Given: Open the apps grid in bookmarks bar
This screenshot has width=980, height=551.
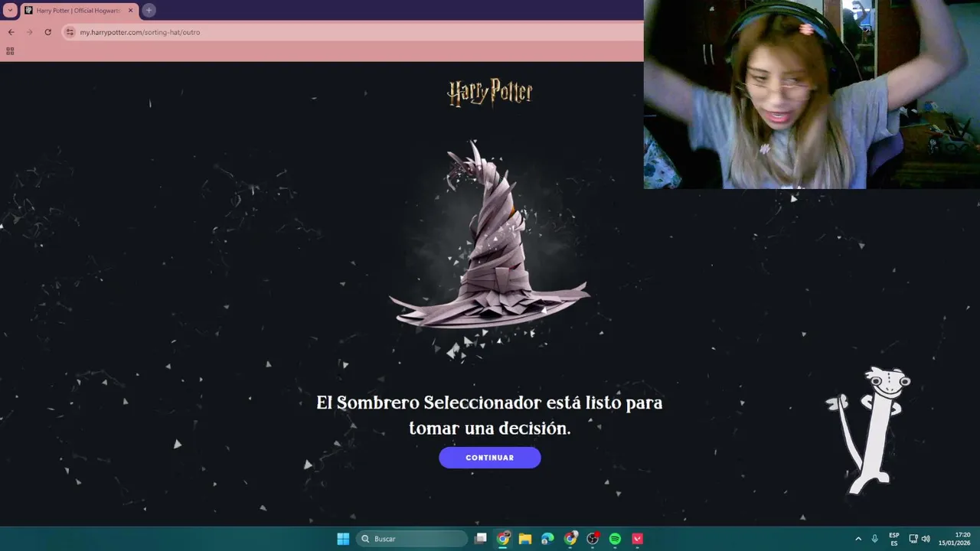Looking at the screenshot, I should (x=10, y=51).
